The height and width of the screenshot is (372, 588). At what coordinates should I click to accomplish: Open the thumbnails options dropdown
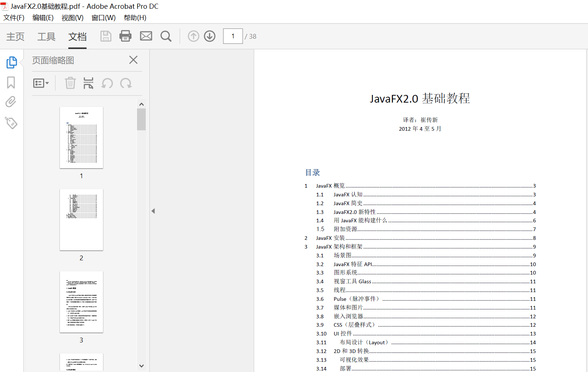pyautogui.click(x=41, y=83)
